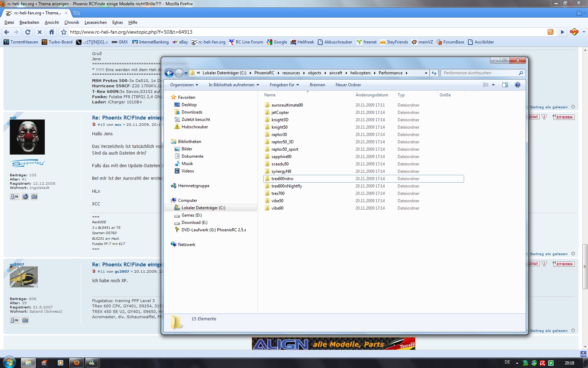Open Explorer help question mark icon
This screenshot has height=368, width=588.
click(518, 85)
